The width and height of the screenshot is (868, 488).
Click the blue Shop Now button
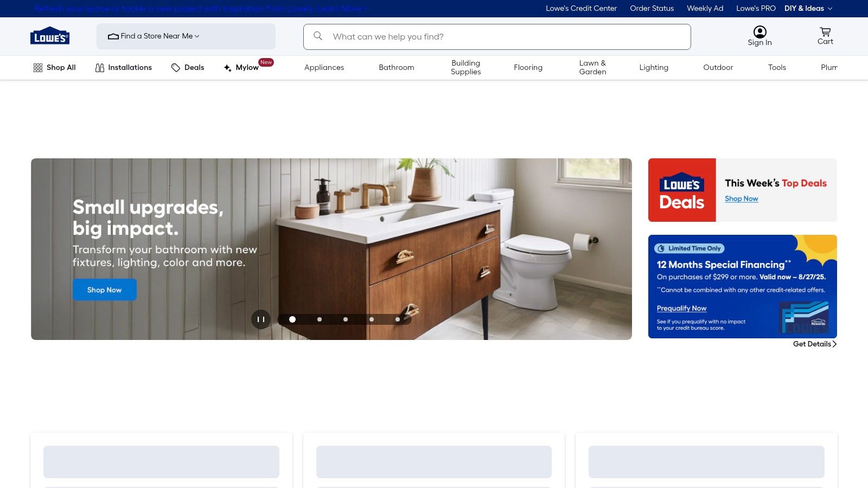pos(104,290)
